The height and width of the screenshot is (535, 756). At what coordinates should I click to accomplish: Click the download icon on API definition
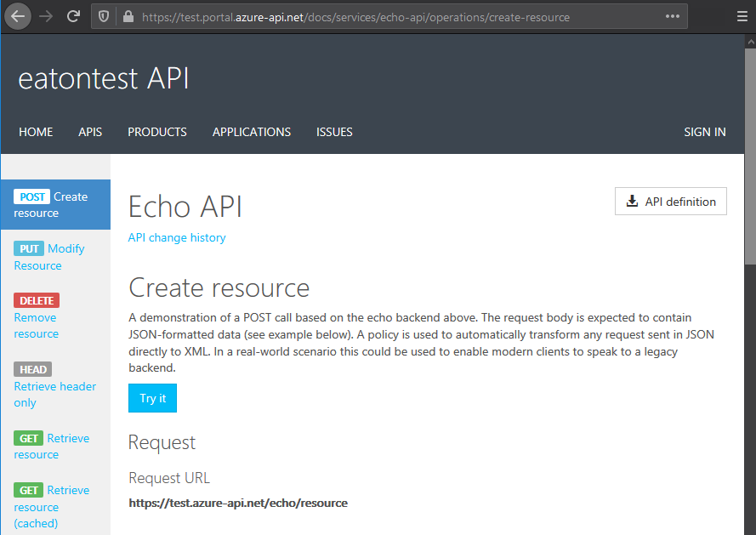click(632, 202)
